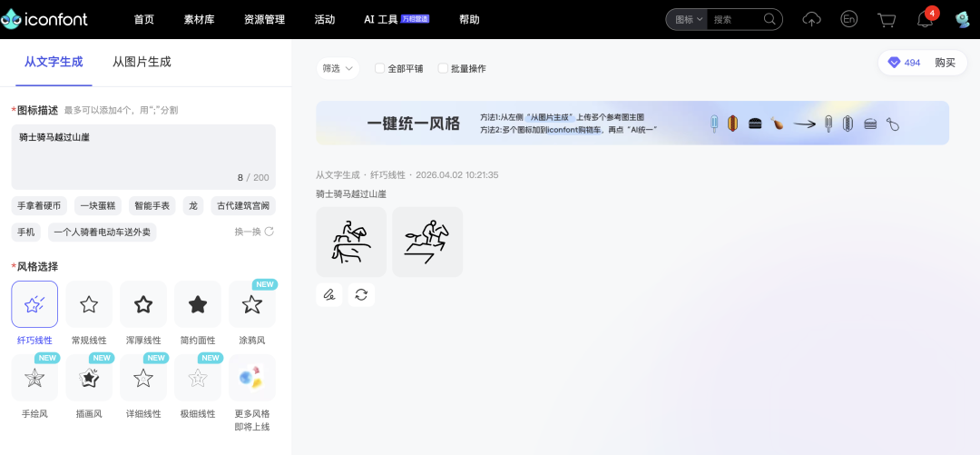Open the 图标 search type dropdown
980x455 pixels.
coord(689,19)
